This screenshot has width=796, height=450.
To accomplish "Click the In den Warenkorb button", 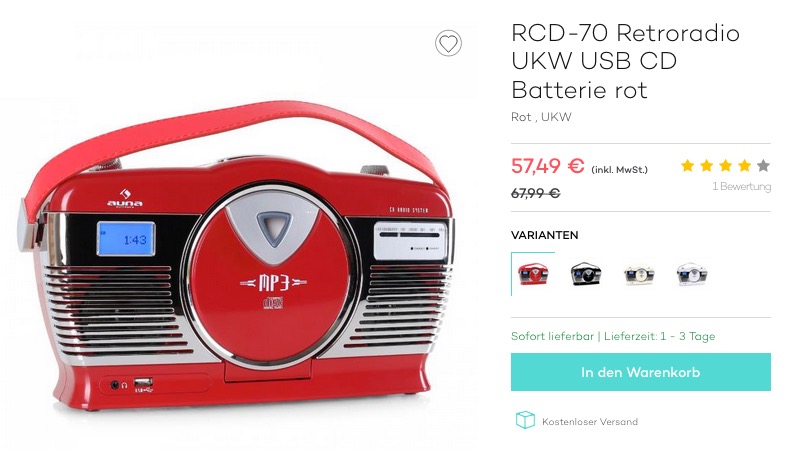I will (641, 372).
